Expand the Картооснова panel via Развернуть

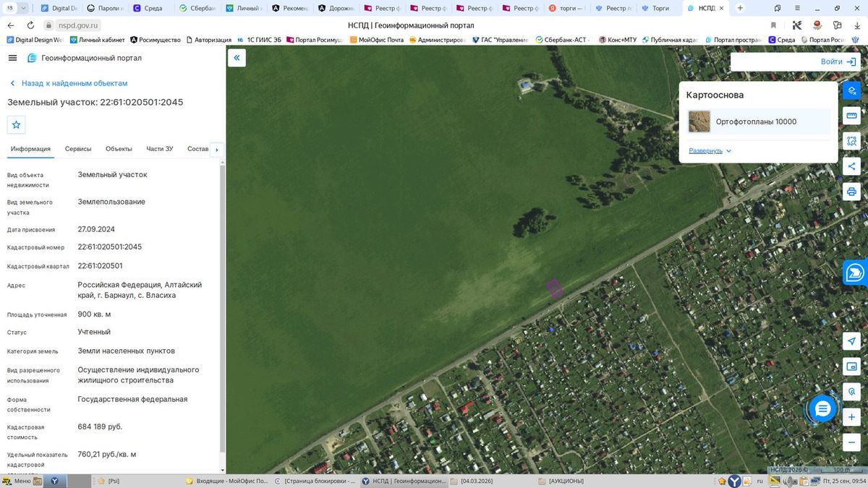click(710, 150)
